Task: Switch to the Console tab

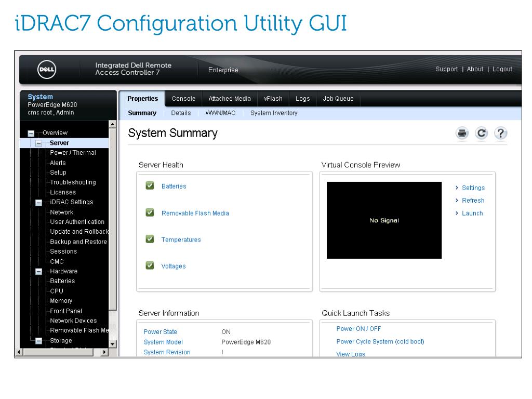Action: tap(183, 99)
